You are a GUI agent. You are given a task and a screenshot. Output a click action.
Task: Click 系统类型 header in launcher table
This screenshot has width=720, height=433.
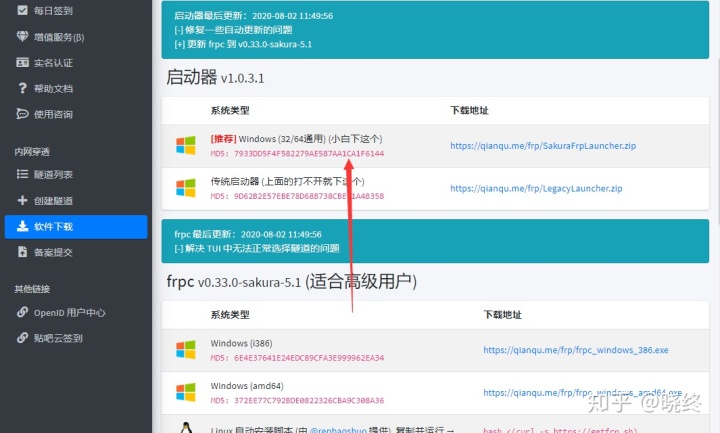click(230, 110)
